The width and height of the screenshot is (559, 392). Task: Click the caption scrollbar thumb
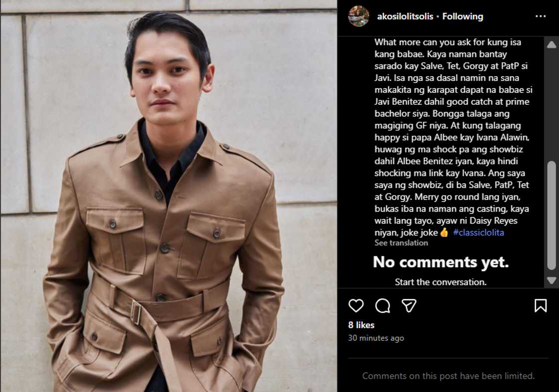click(552, 215)
